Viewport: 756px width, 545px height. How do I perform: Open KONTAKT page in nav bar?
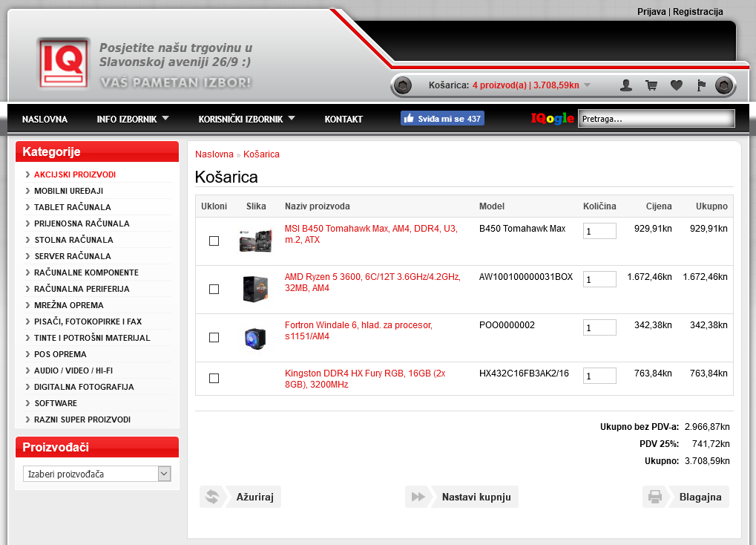click(344, 120)
